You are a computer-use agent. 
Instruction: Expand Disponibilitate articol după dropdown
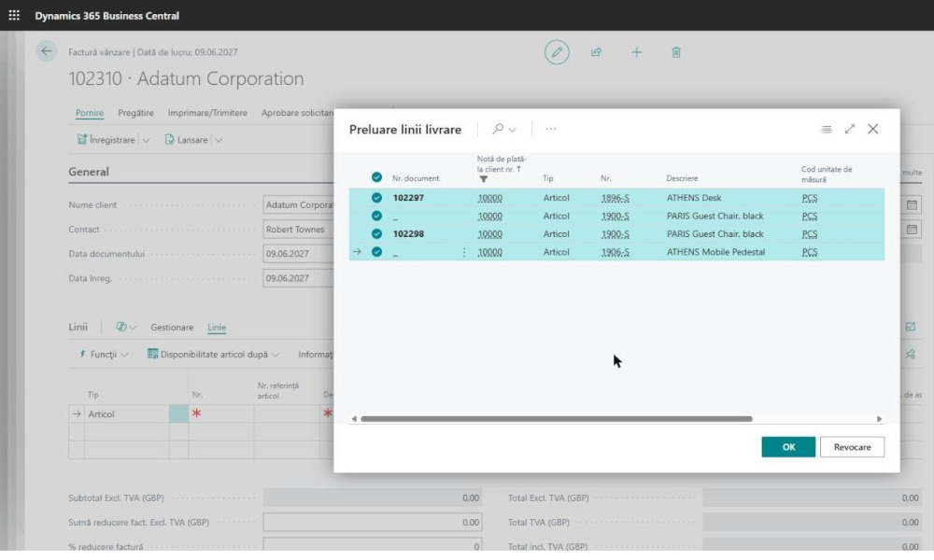(x=276, y=355)
